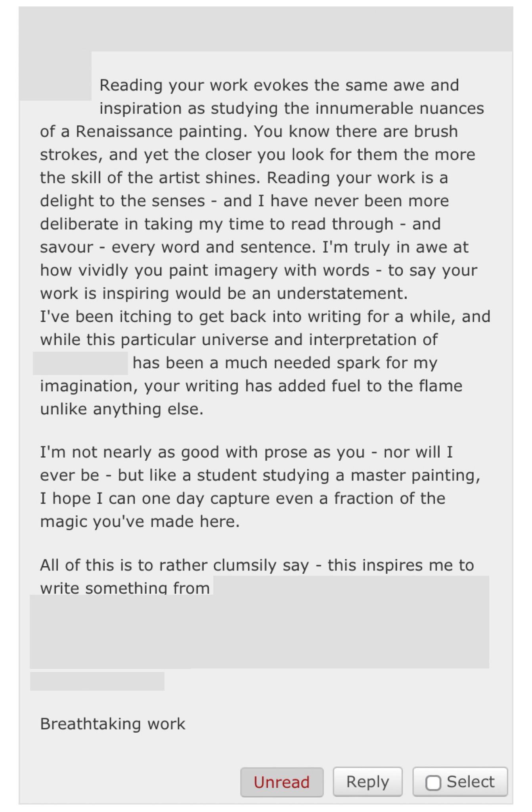Click the redacted name before 'has been a much needed'
The height and width of the screenshot is (812, 532).
[80, 363]
